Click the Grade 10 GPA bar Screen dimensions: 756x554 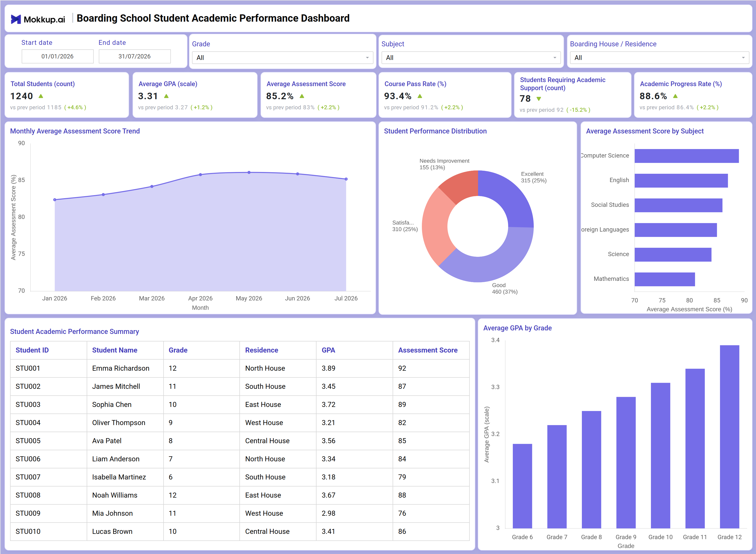click(x=661, y=456)
